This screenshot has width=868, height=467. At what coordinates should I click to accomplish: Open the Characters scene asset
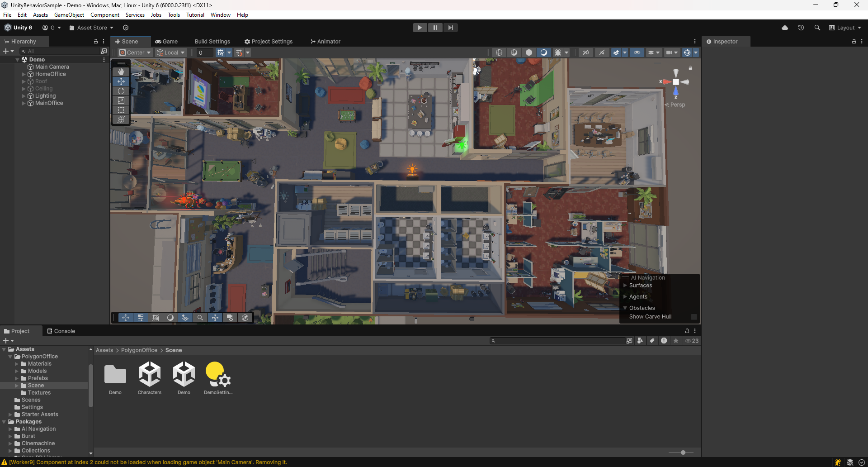(x=150, y=378)
